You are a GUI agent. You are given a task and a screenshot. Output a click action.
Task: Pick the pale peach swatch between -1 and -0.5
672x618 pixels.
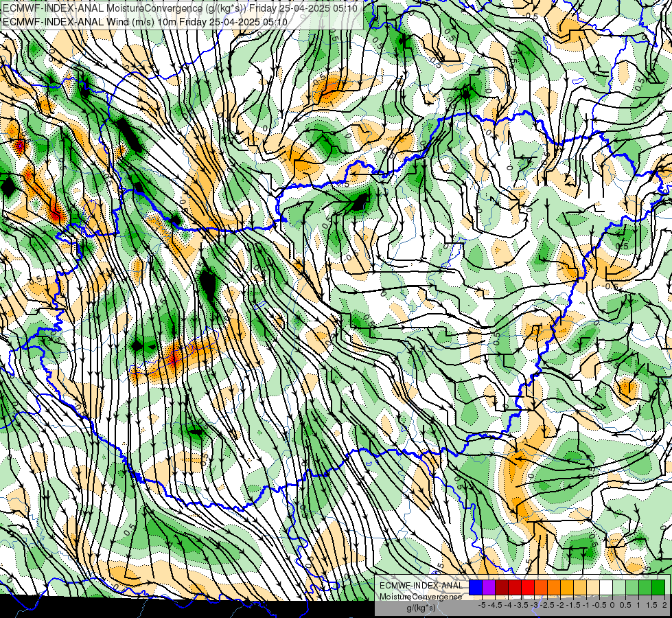pos(593,588)
